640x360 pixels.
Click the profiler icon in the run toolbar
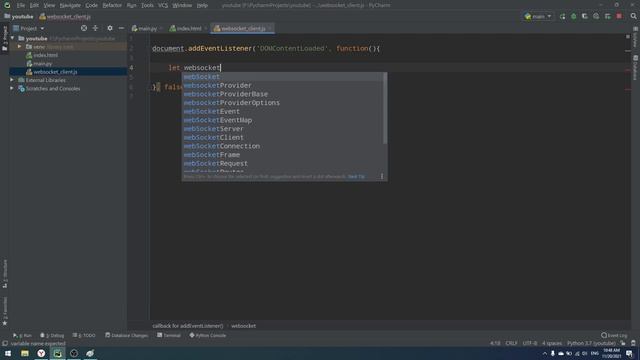tap(596, 16)
